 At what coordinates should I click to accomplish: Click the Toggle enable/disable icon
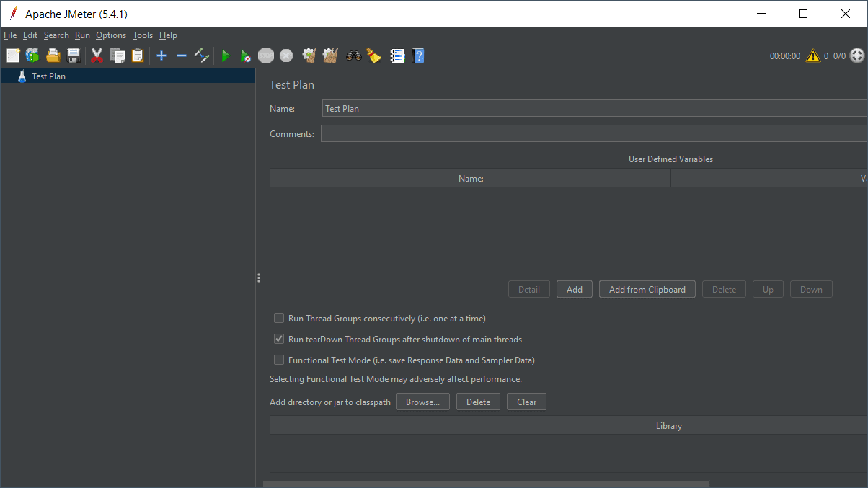[202, 56]
